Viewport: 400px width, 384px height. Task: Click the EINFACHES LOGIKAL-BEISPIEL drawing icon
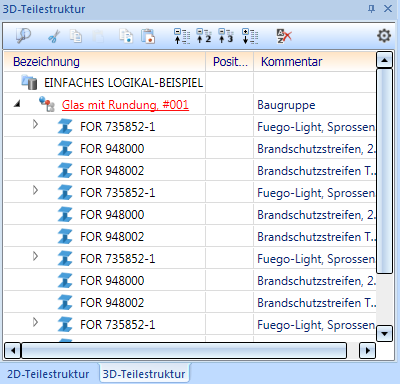pos(29,82)
